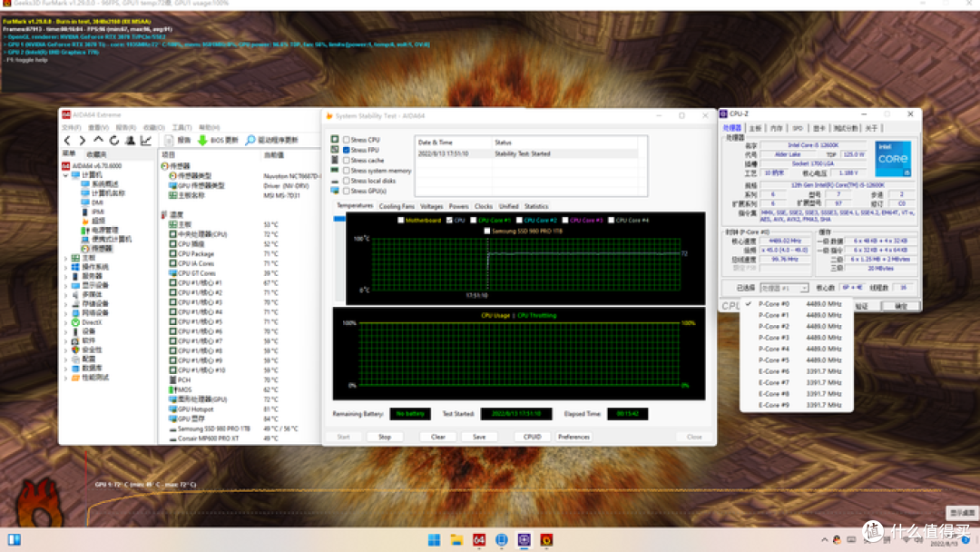The image size is (980, 552).
Task: Switch to the Clocks tab
Action: (483, 206)
